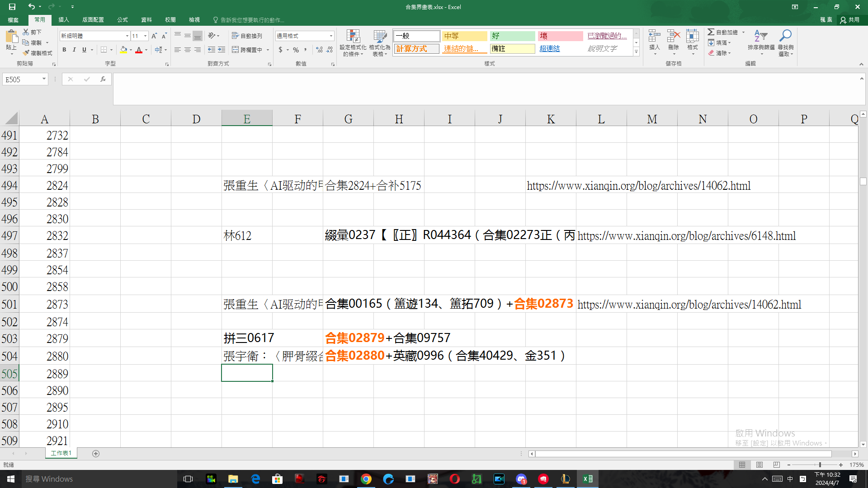Click the zoom slider handle
Image resolution: width=868 pixels, height=488 pixels.
(x=820, y=465)
